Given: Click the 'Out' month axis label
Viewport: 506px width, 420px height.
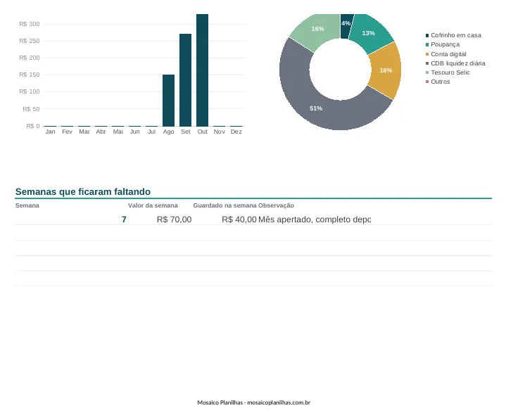Looking at the screenshot, I should (x=203, y=132).
